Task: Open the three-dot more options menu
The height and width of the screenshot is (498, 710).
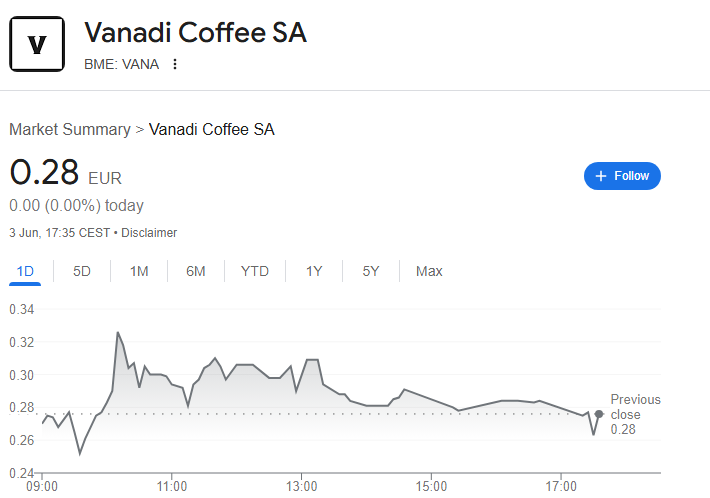Action: tap(175, 65)
